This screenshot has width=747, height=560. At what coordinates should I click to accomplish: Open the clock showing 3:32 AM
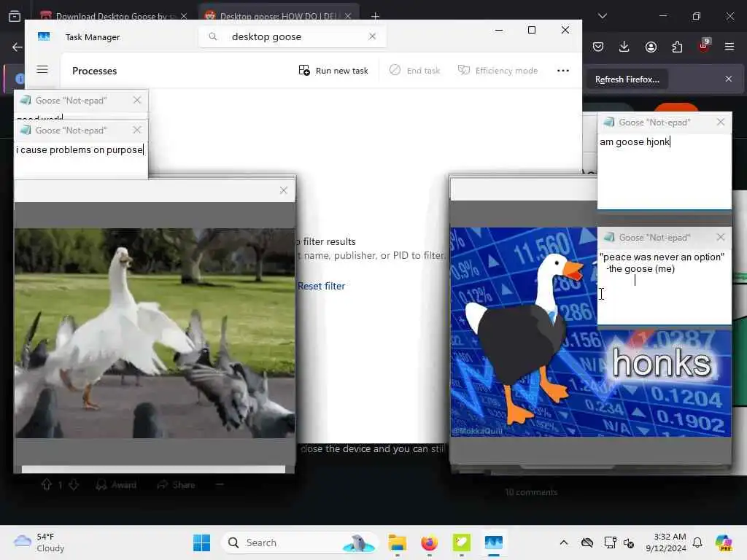[x=665, y=542]
